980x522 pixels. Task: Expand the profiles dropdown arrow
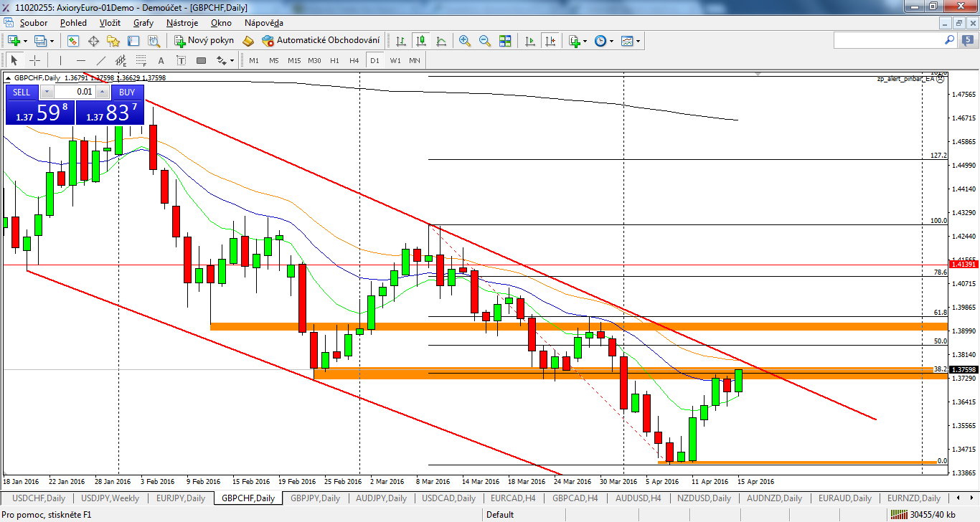52,41
